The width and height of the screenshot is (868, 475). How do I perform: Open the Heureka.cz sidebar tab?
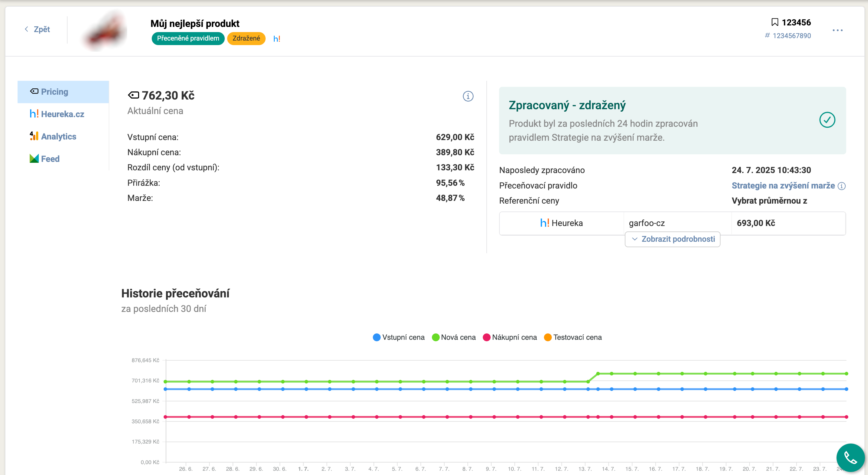click(57, 114)
